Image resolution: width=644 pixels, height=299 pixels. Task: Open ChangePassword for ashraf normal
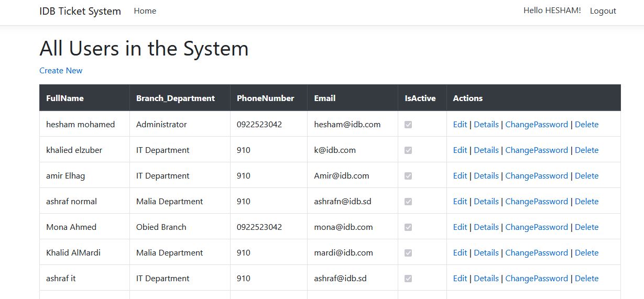(537, 202)
